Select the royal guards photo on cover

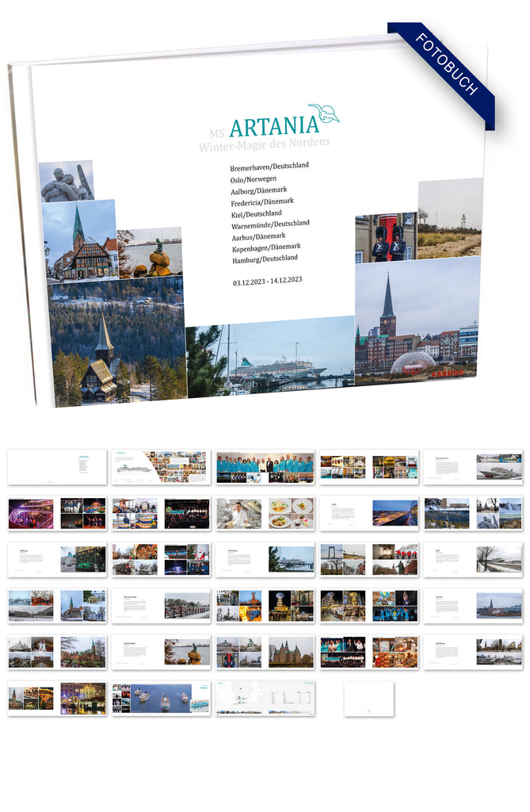386,237
